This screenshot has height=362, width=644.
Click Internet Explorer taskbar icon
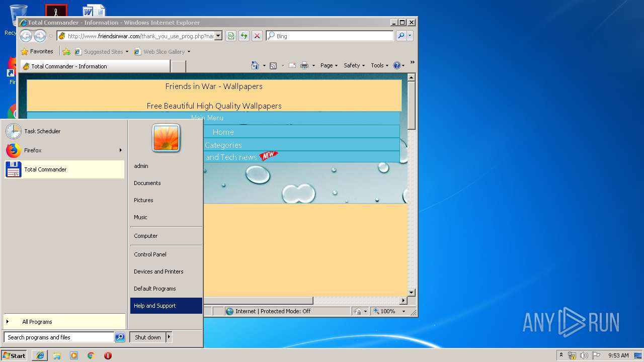click(x=40, y=355)
